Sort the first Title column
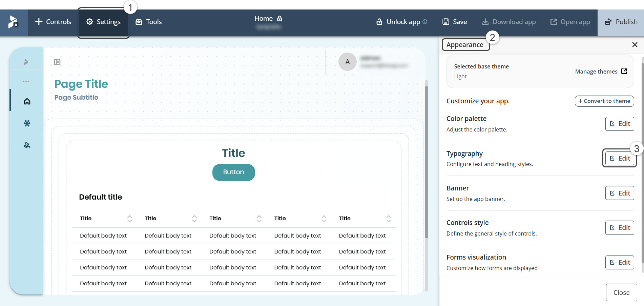This screenshot has height=306, width=644. (129, 219)
